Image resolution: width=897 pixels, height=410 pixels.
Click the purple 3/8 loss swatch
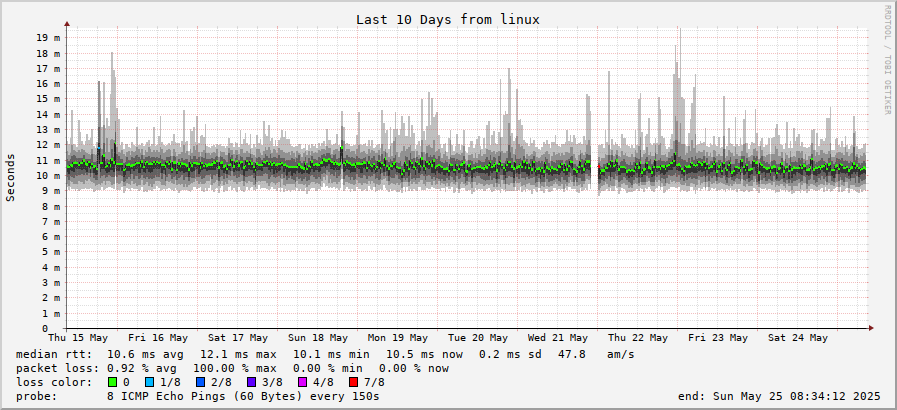(251, 382)
